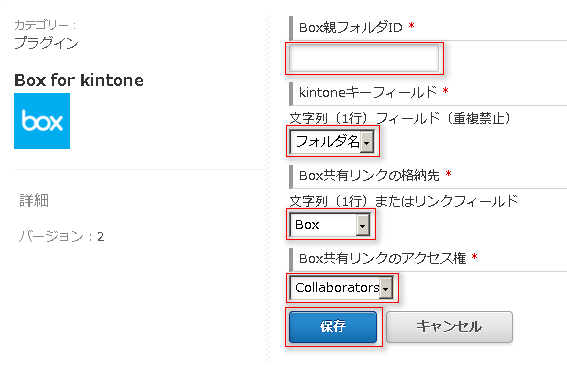The width and height of the screenshot is (567, 392).
Task: Click the キャンセル cancel button
Action: pos(449,327)
